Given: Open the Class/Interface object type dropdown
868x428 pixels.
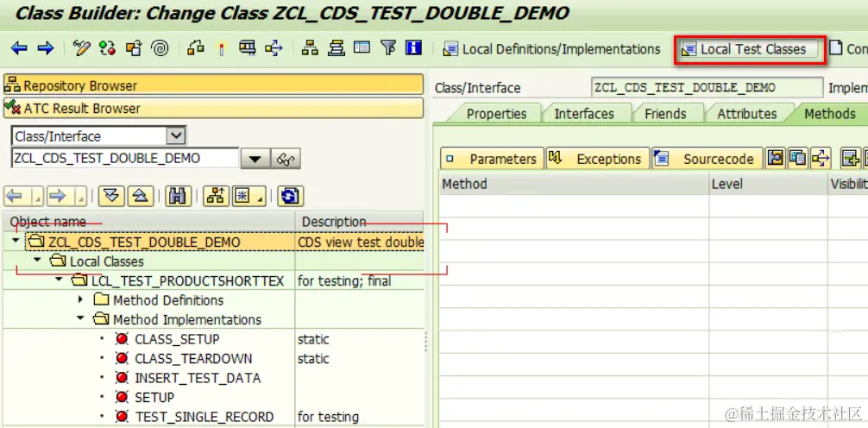Looking at the screenshot, I should pos(177,135).
